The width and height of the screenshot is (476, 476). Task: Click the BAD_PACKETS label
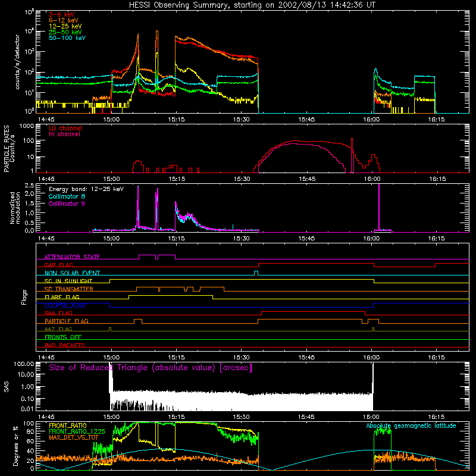coord(65,345)
